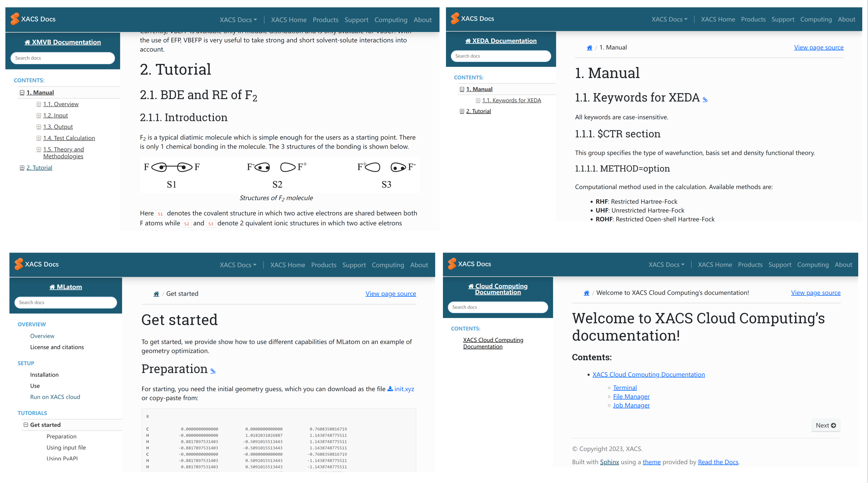Viewport: 868px width, 483px height.
Task: Click the home icon in the XEDA breadcrumb
Action: (x=589, y=48)
